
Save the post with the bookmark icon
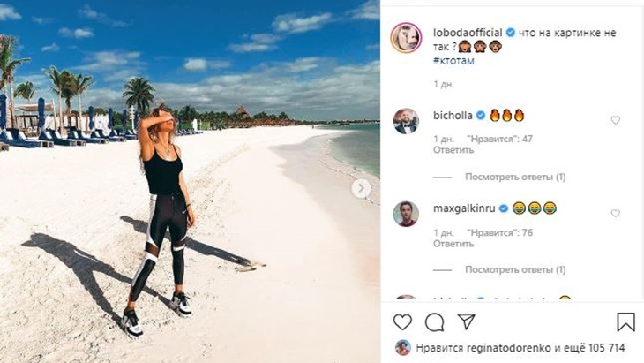(626, 321)
